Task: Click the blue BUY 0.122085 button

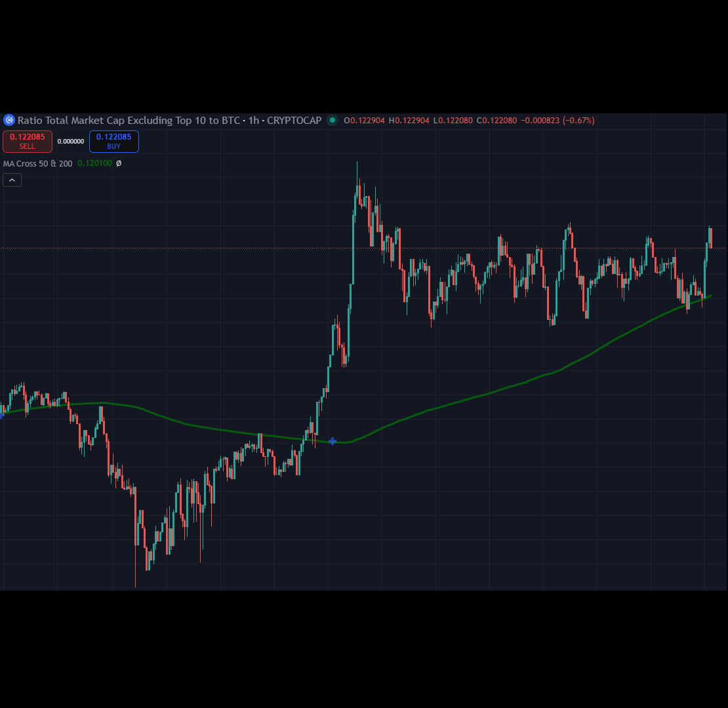Action: click(x=113, y=142)
